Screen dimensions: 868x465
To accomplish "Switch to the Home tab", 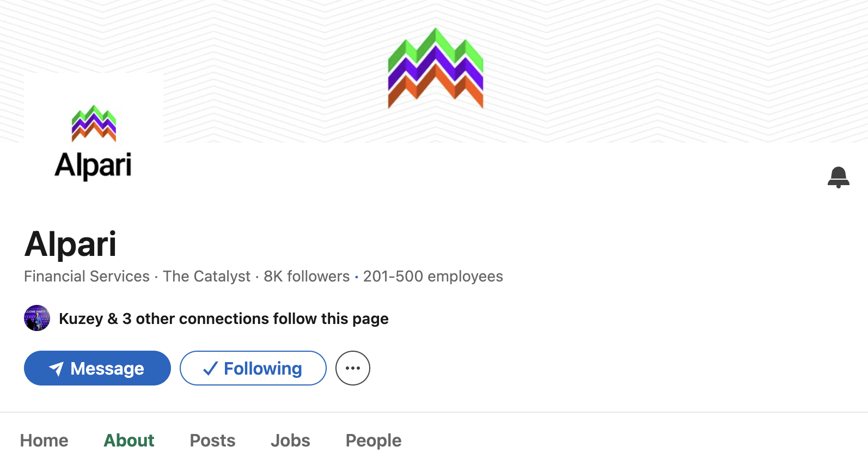I will 44,440.
